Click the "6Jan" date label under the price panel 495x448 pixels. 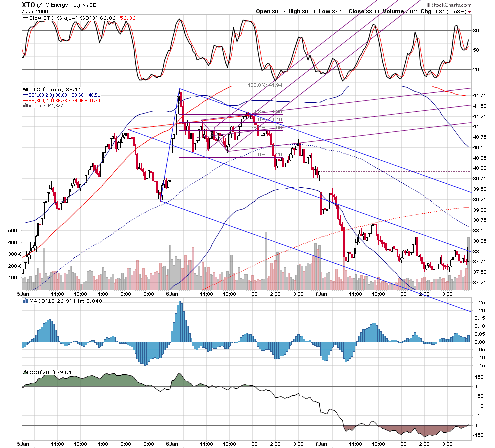[172, 294]
